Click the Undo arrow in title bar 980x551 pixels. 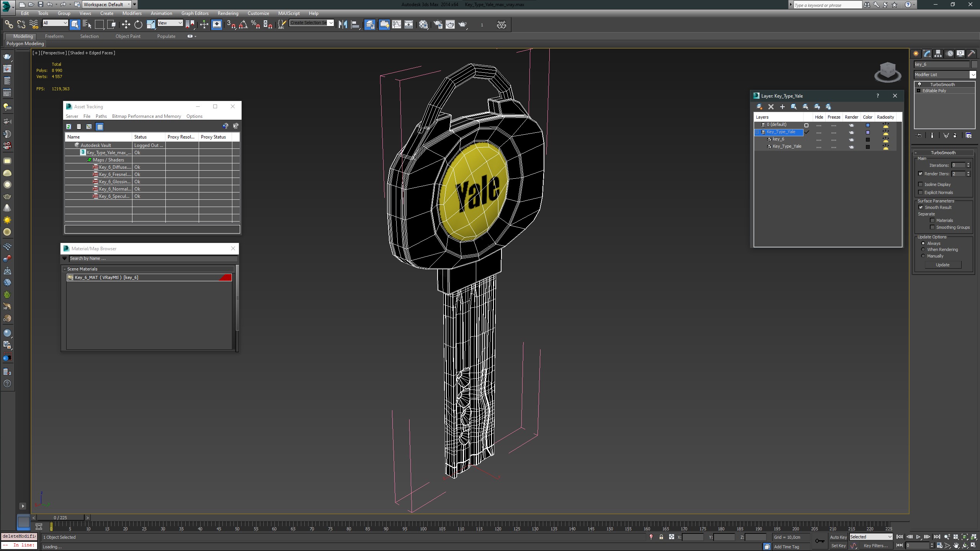tap(49, 5)
